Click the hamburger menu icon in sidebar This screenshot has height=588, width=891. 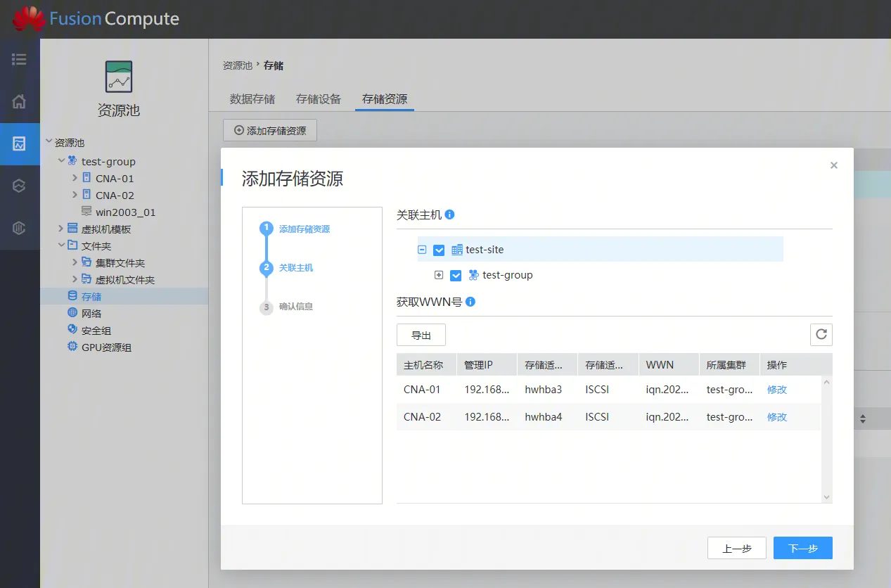click(19, 59)
